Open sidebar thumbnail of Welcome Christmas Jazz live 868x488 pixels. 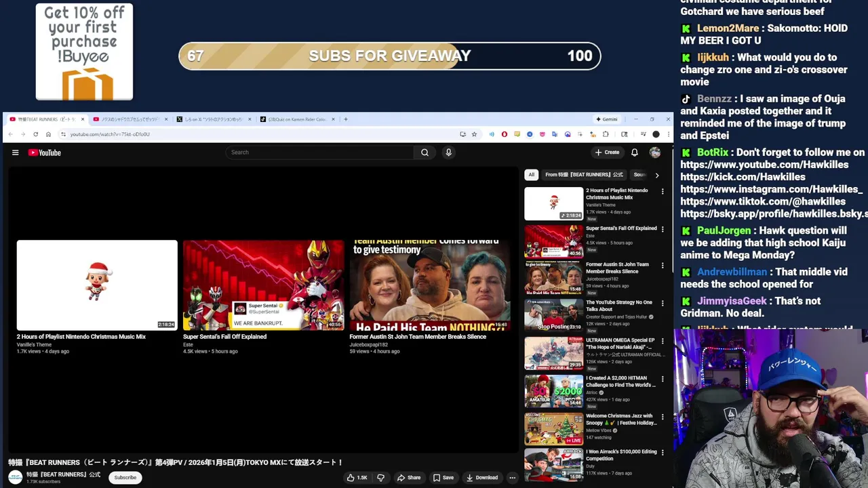[x=553, y=428]
